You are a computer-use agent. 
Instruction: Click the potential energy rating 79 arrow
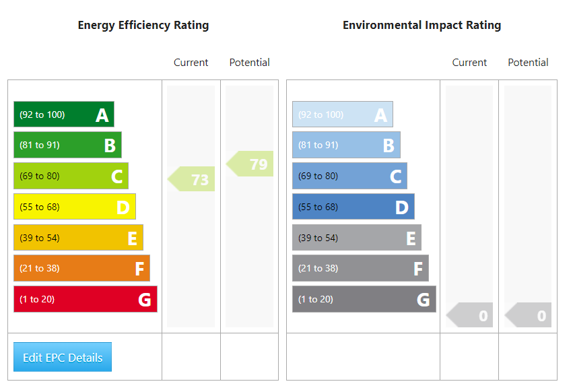pyautogui.click(x=250, y=164)
